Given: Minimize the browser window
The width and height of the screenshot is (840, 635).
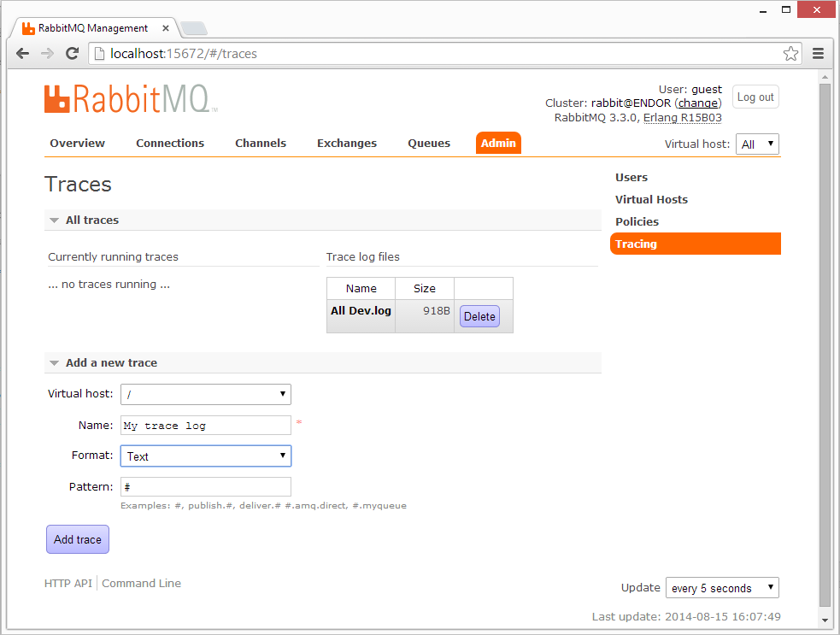Looking at the screenshot, I should 763,10.
